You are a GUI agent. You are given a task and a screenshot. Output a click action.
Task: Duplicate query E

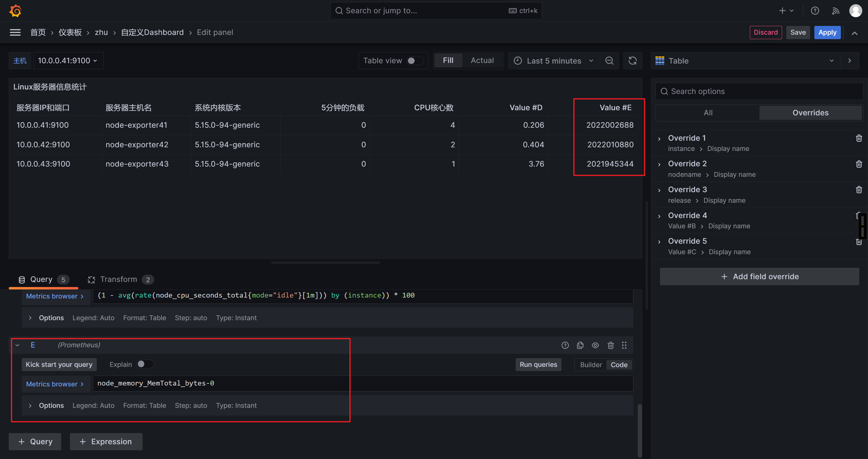(580, 345)
